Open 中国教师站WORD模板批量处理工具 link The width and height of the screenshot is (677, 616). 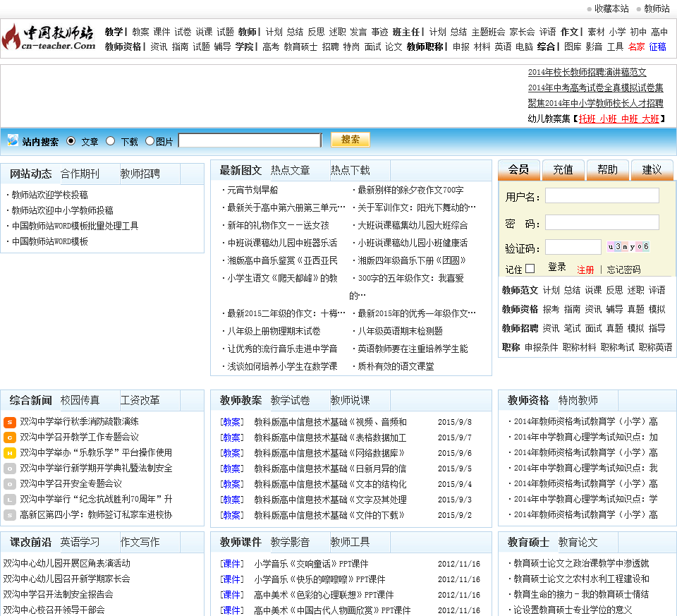point(75,226)
